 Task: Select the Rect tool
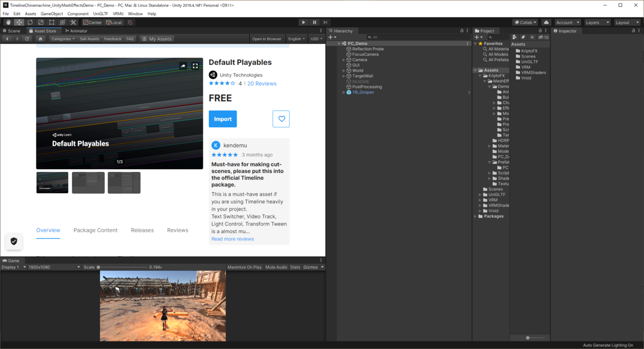(x=52, y=23)
